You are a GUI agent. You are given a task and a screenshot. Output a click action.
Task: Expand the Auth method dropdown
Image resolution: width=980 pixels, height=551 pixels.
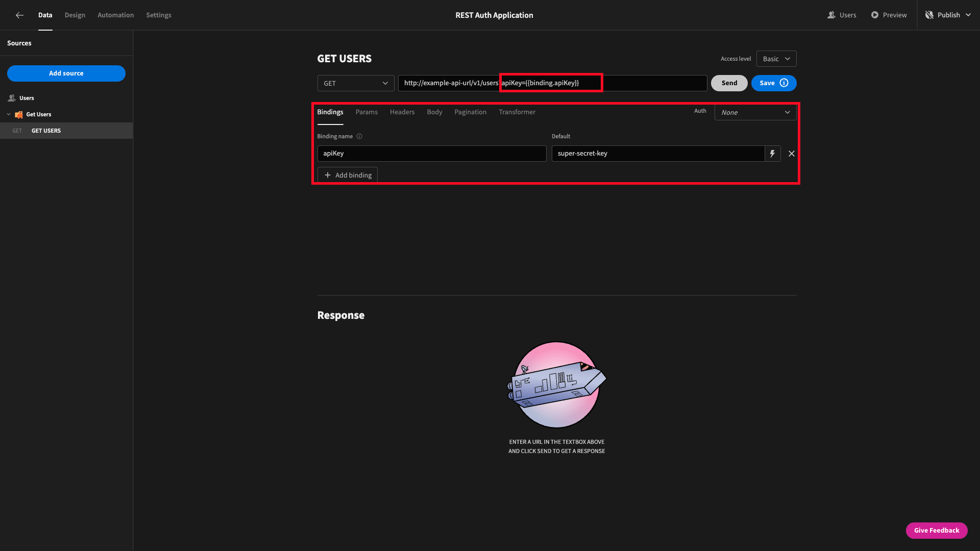tap(754, 112)
